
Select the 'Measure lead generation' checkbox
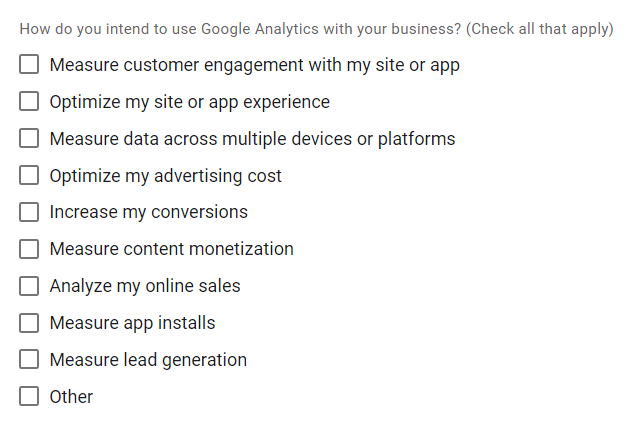30,360
